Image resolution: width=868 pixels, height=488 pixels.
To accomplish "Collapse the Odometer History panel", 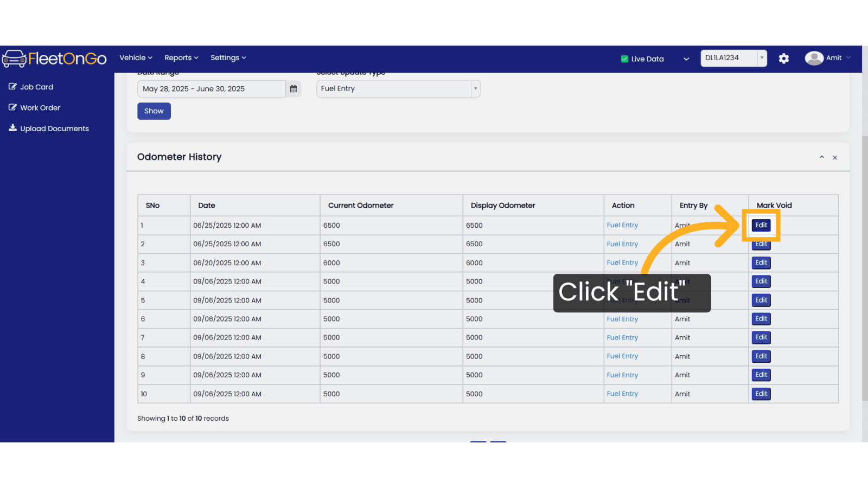I will 822,157.
